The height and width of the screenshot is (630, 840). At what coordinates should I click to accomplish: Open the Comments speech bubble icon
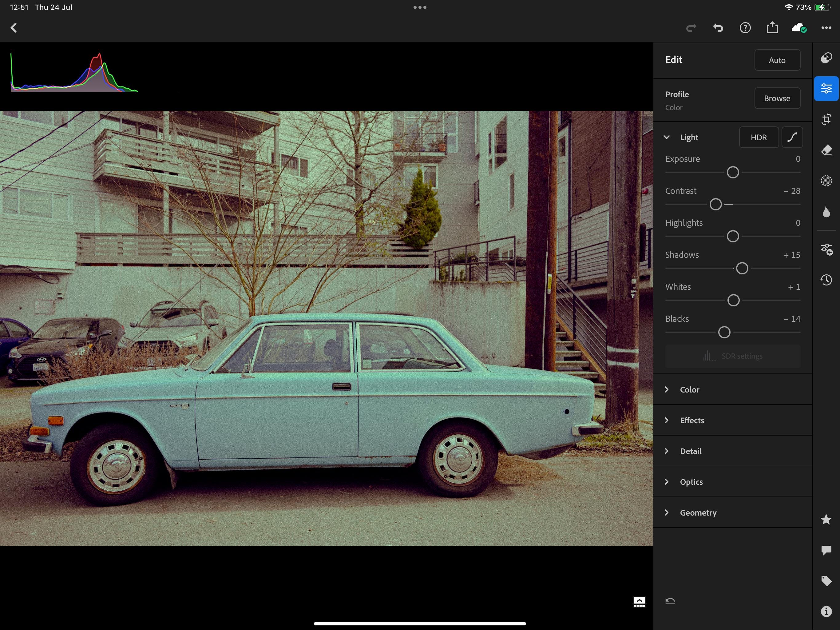(x=826, y=550)
